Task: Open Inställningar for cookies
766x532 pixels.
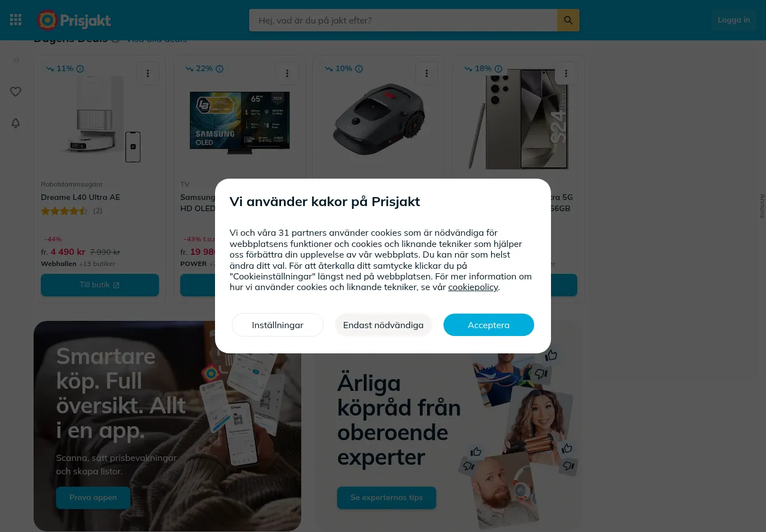Action: (x=278, y=325)
